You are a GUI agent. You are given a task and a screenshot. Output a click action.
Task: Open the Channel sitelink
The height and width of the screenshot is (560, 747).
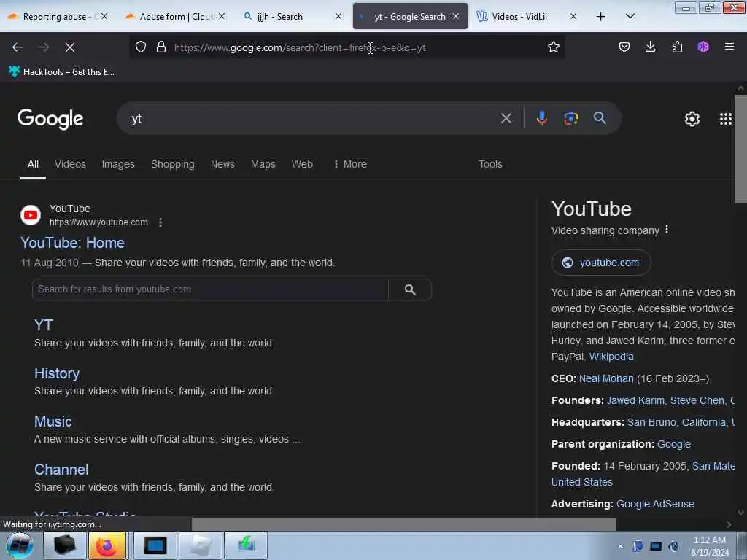tap(61, 470)
